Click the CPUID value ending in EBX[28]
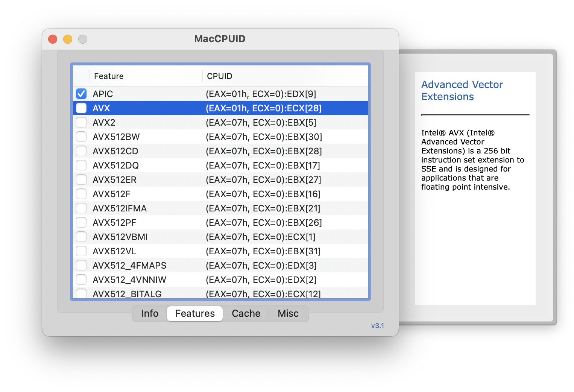The image size is (574, 392). [x=264, y=151]
